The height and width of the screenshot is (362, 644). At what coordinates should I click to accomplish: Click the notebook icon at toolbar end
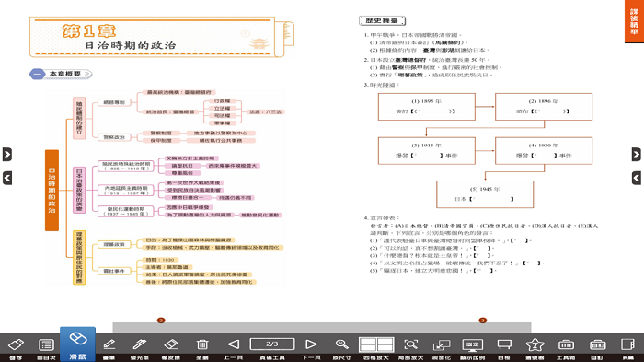point(628,344)
